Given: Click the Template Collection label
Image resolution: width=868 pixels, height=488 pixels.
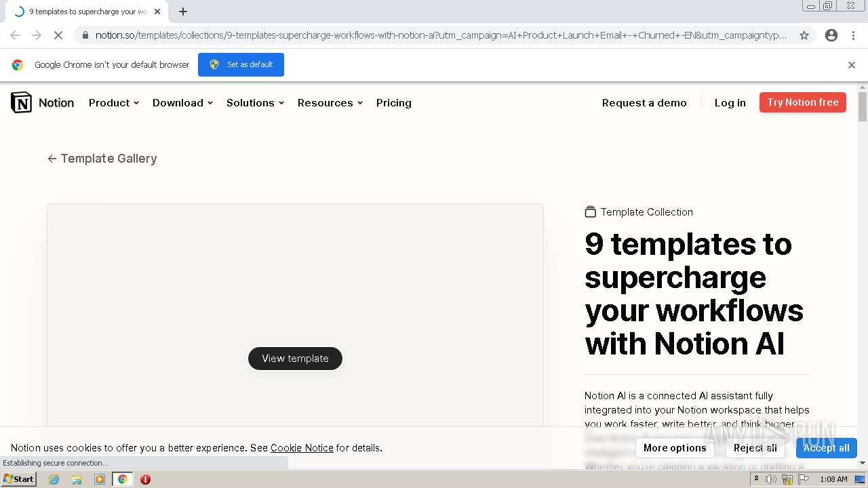Looking at the screenshot, I should [x=647, y=212].
